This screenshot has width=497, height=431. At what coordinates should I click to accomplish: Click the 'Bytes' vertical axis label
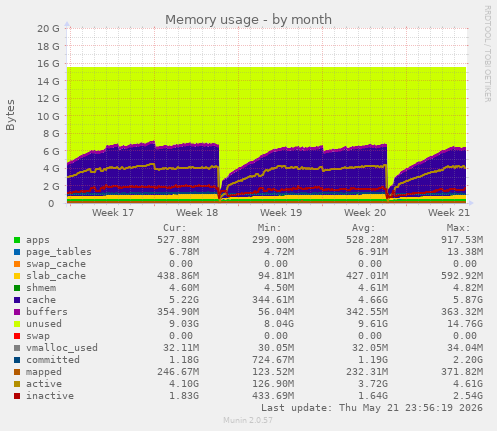tap(10, 115)
